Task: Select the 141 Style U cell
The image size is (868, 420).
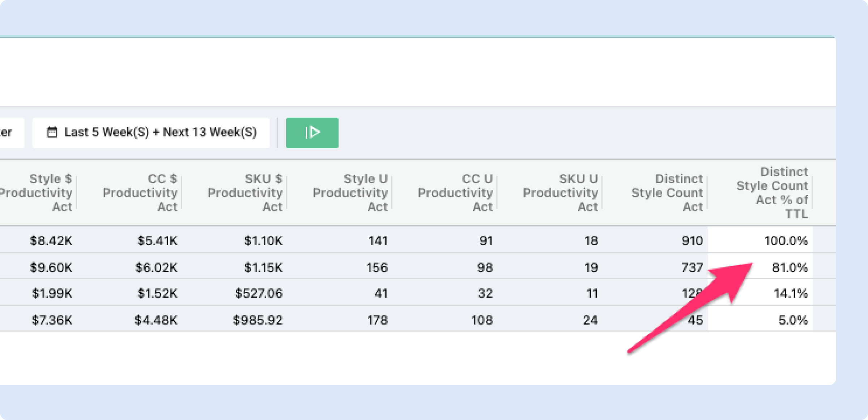Action: tap(378, 240)
